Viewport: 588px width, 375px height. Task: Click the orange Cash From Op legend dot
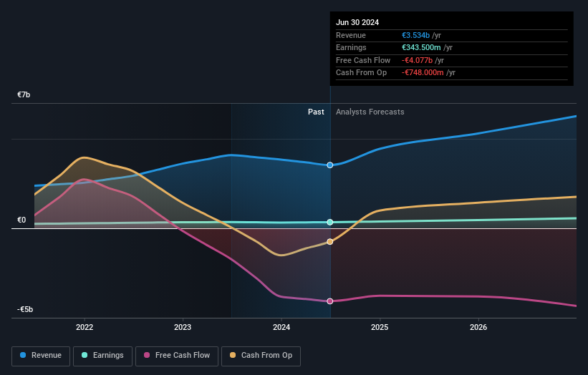[233, 355]
